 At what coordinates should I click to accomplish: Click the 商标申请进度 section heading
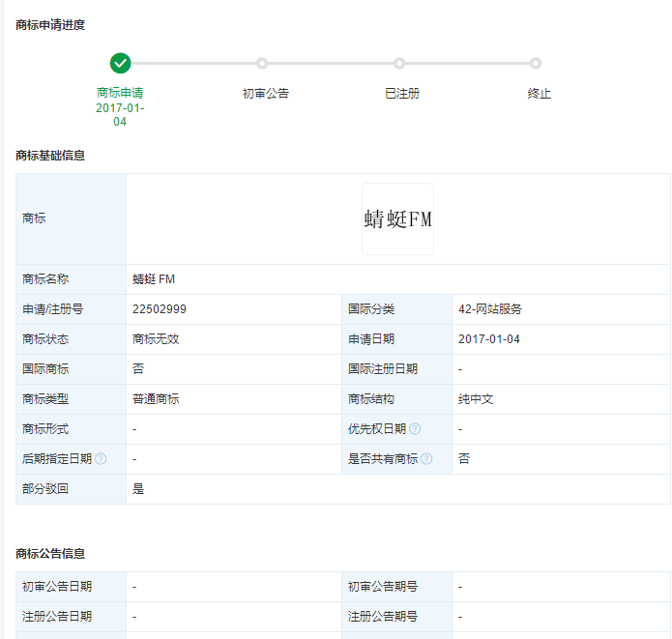coord(50,25)
